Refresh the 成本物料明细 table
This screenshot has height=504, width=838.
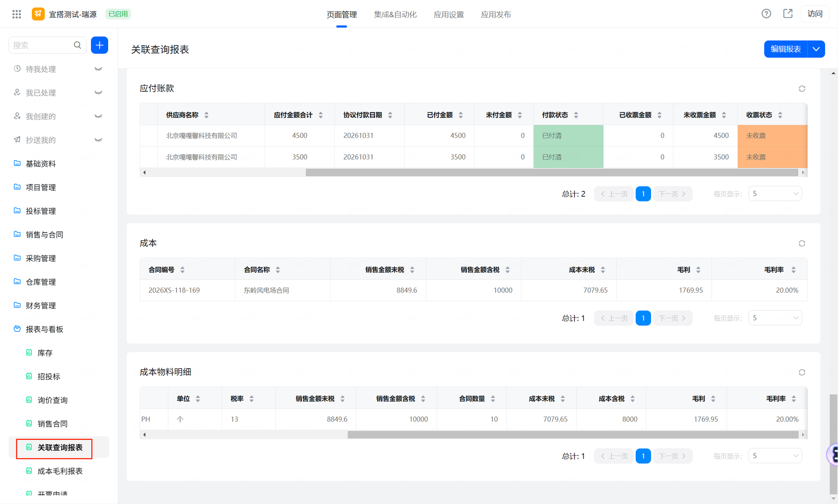pyautogui.click(x=802, y=372)
